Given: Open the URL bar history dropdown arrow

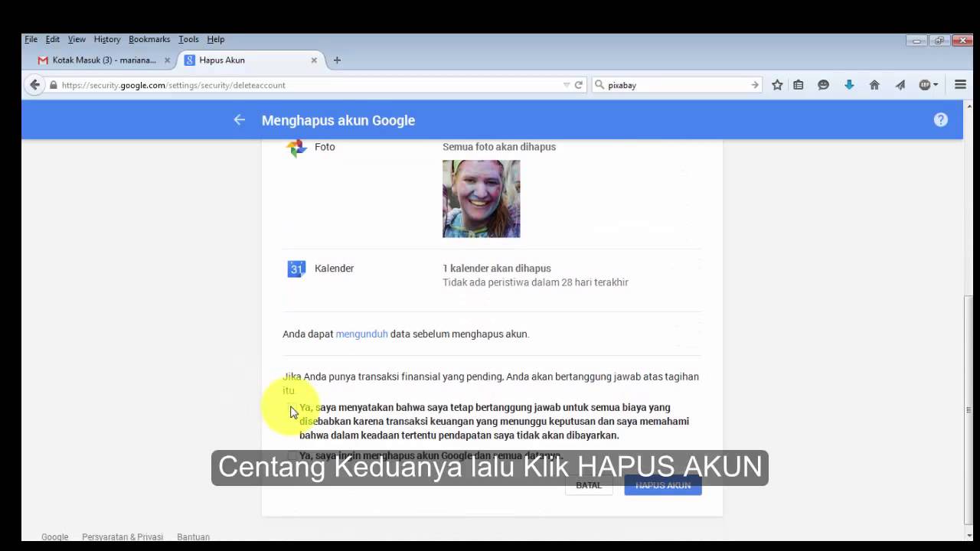Looking at the screenshot, I should pyautogui.click(x=567, y=85).
